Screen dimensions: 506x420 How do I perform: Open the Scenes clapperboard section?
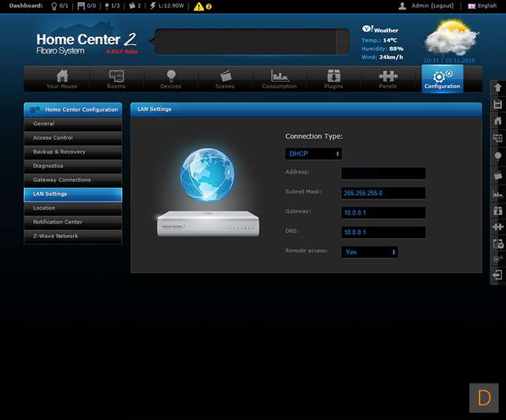coord(225,79)
